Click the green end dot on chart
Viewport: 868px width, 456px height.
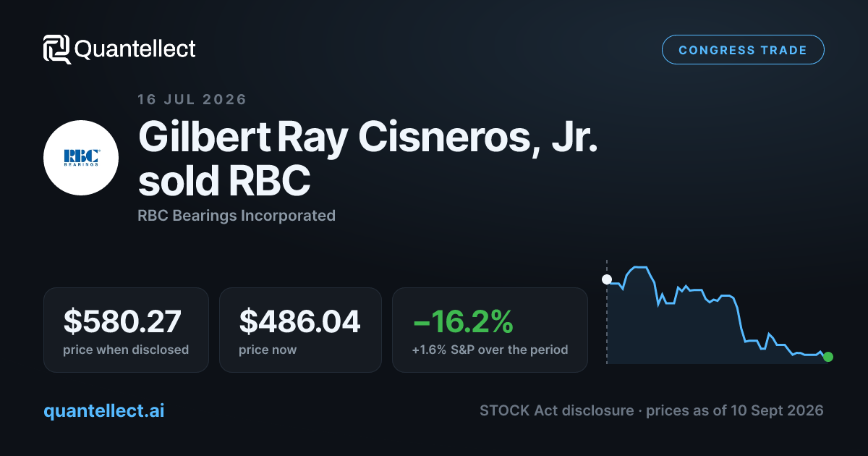click(828, 356)
